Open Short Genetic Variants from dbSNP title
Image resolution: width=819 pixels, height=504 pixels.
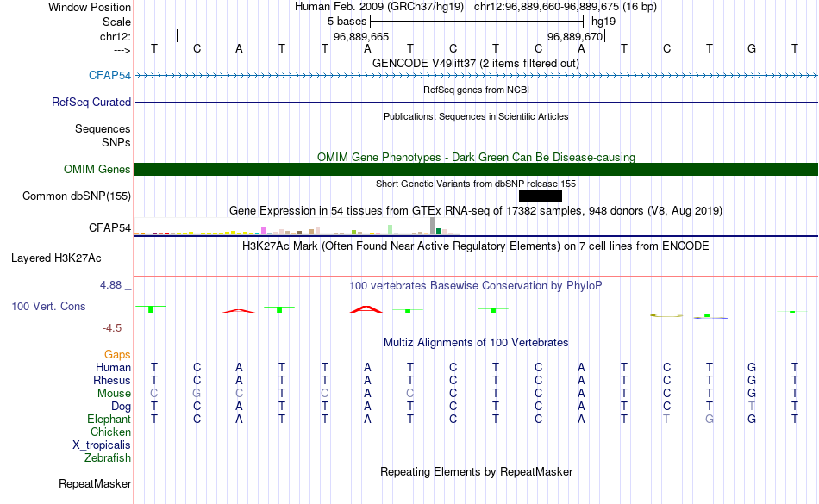point(476,184)
